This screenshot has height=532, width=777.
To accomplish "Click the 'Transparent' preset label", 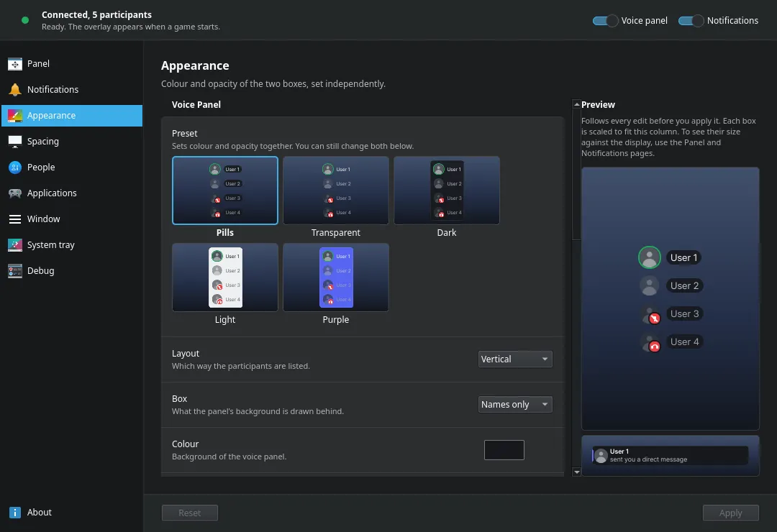I will click(x=336, y=233).
